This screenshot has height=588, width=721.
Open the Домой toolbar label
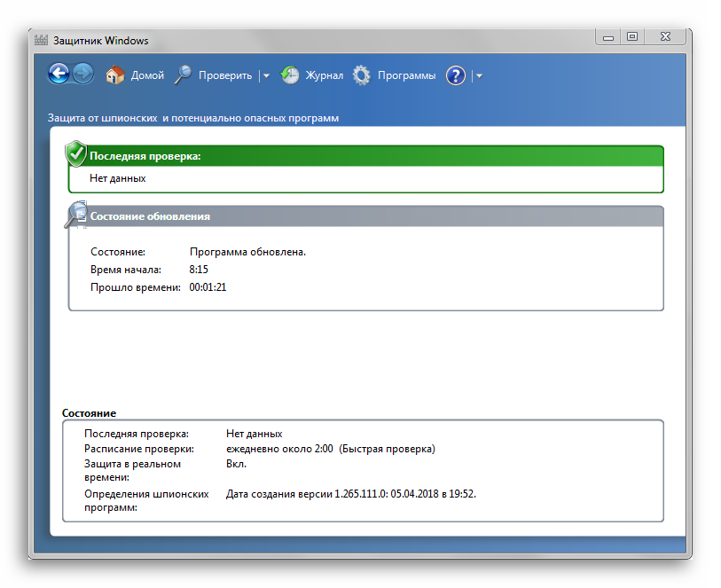[147, 75]
